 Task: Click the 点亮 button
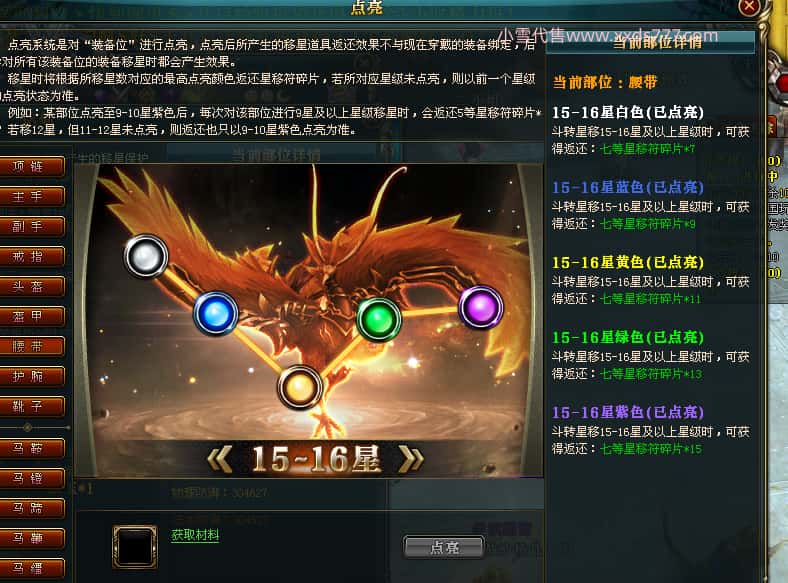click(x=444, y=547)
